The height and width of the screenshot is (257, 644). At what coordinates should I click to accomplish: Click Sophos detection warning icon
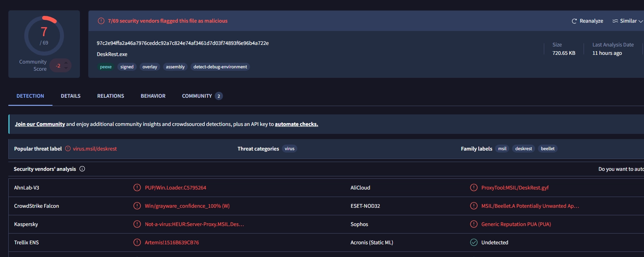coord(474,224)
